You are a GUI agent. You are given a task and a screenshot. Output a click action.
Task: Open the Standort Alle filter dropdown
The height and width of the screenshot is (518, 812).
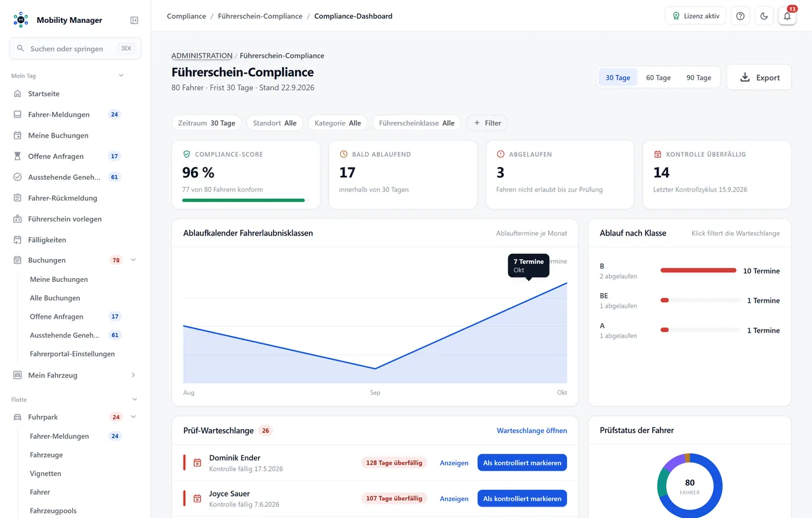pos(275,123)
